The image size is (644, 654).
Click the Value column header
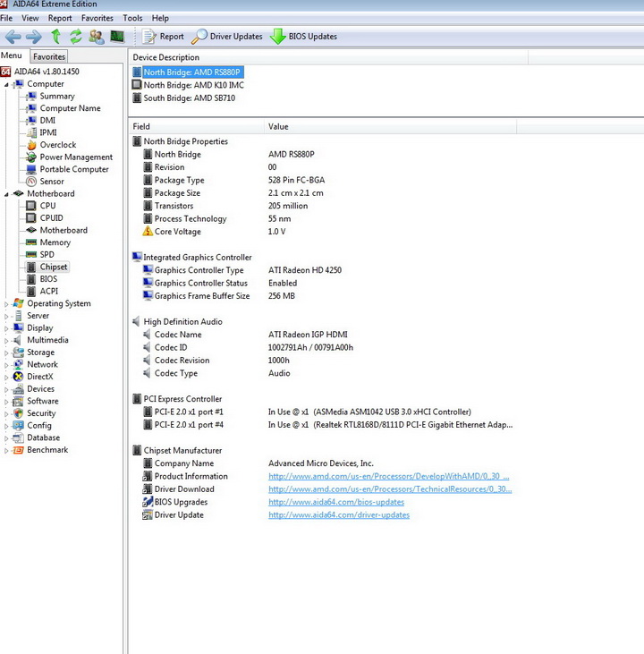coord(390,126)
